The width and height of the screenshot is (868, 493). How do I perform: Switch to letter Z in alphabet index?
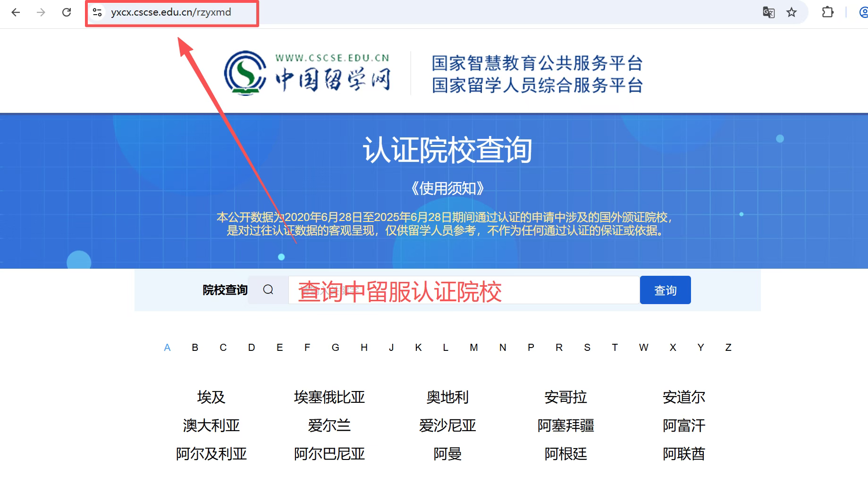[728, 348]
